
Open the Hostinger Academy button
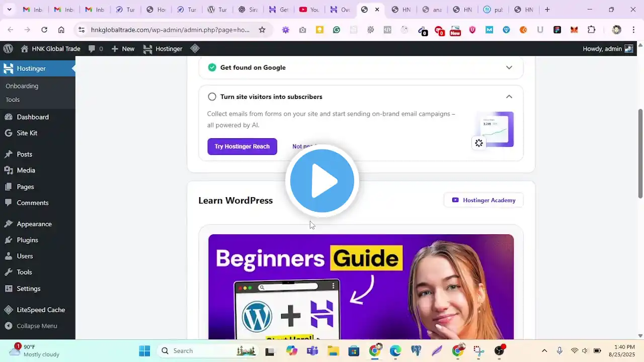click(484, 200)
